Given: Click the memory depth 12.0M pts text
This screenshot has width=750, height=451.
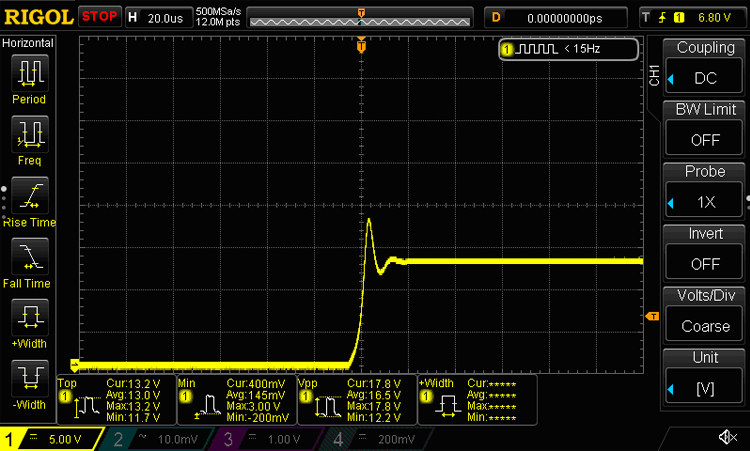Looking at the screenshot, I should click(218, 22).
